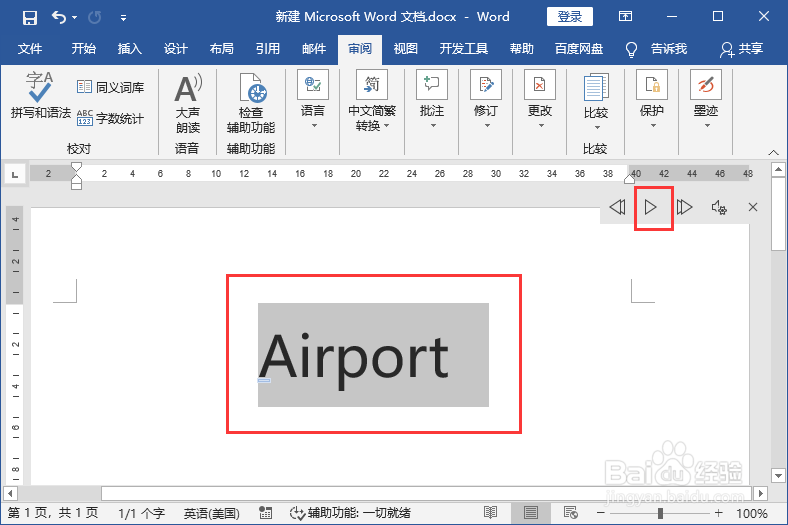Click the right indent marker on ruler

[x=629, y=178]
